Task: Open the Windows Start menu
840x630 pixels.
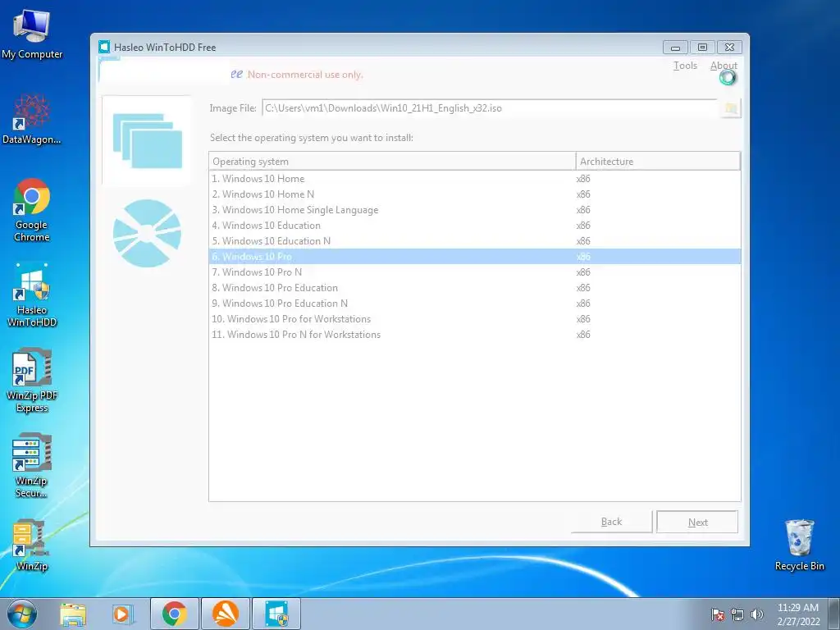Action: 22,614
